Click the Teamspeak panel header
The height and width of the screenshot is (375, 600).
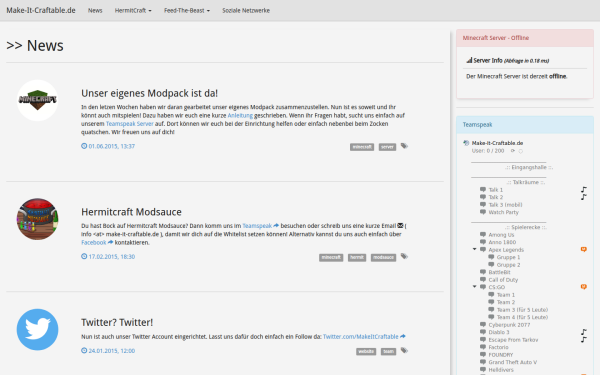pos(525,125)
